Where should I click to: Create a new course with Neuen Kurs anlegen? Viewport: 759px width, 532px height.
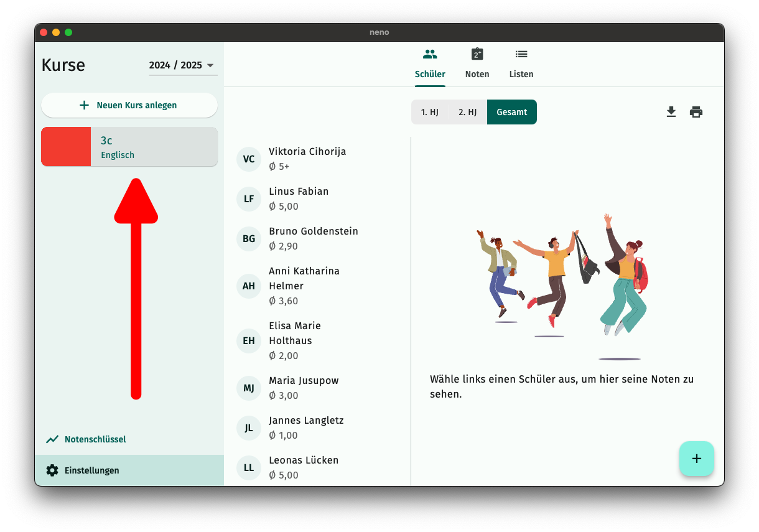[x=129, y=105]
